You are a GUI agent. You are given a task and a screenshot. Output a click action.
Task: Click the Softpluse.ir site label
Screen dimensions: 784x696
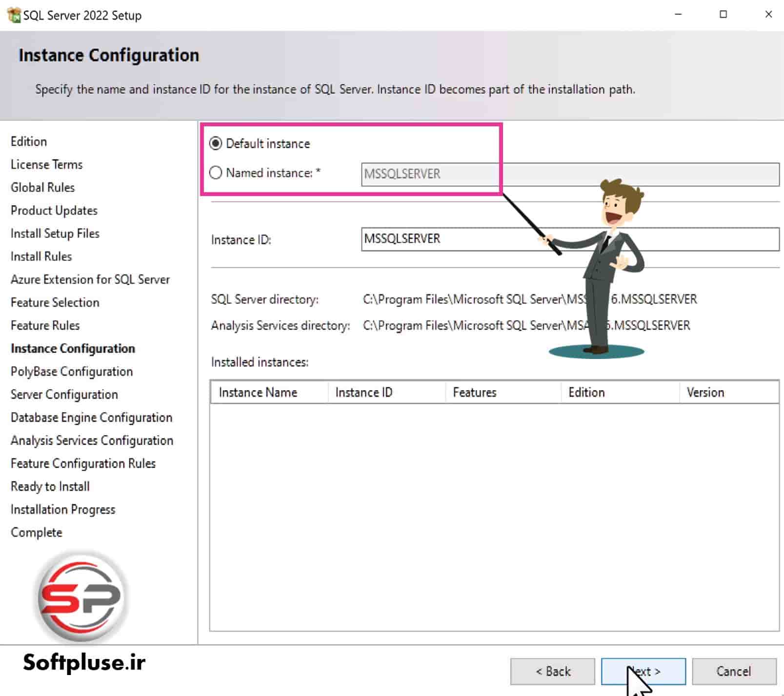point(84,662)
